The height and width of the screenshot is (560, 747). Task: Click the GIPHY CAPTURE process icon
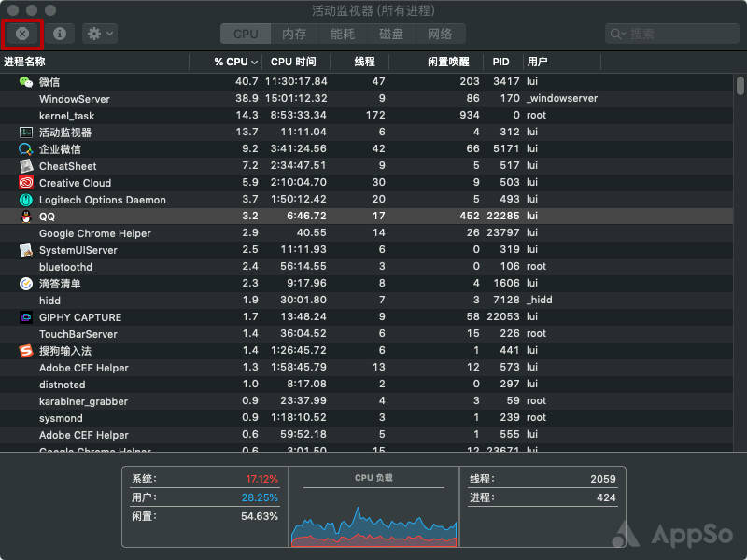point(24,317)
